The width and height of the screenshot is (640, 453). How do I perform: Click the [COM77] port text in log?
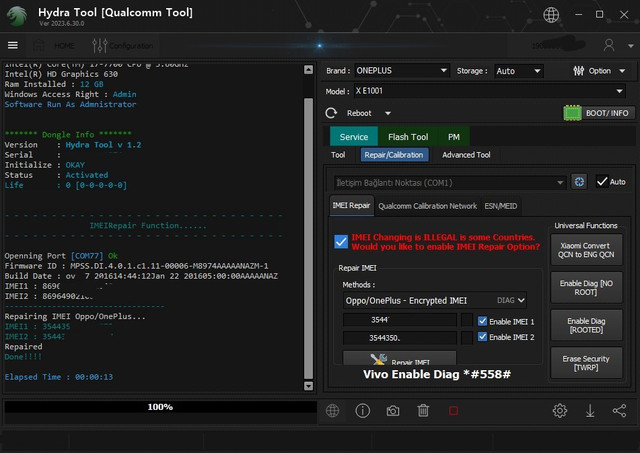click(87, 256)
